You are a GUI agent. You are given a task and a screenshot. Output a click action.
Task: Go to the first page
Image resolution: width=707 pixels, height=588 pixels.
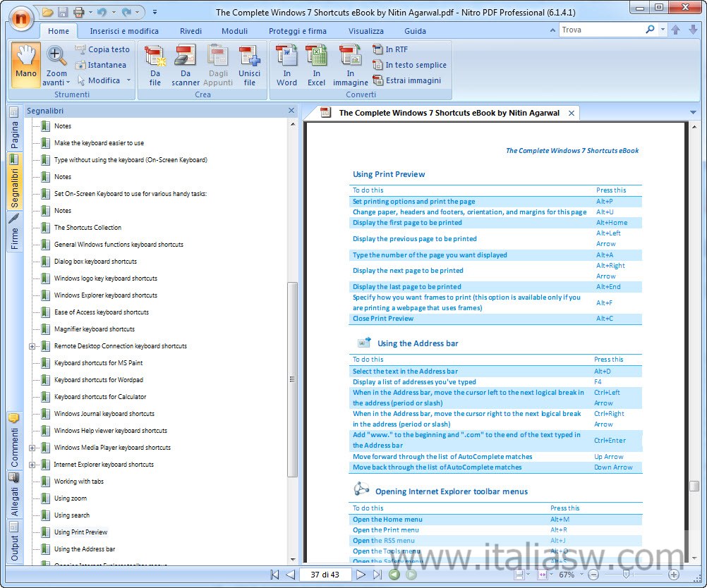click(x=274, y=575)
